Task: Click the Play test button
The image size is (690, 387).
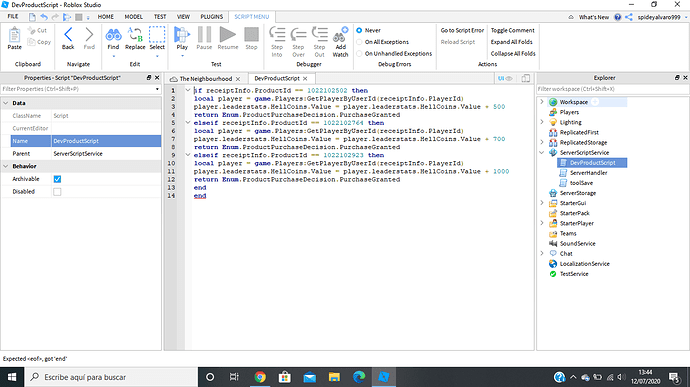Action: 182,34
